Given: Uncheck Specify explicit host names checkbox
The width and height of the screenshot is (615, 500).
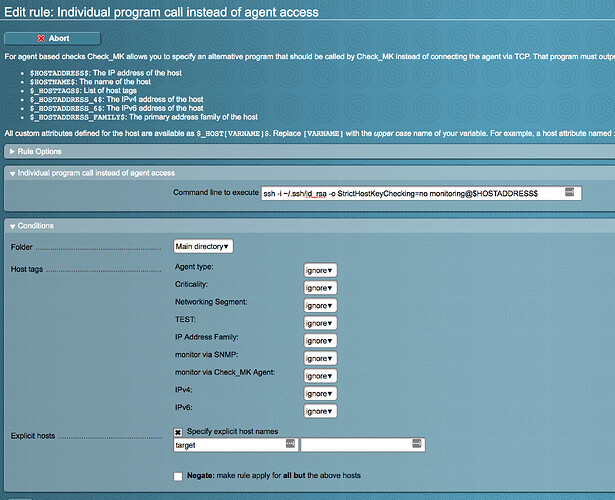Looking at the screenshot, I should coord(178,432).
